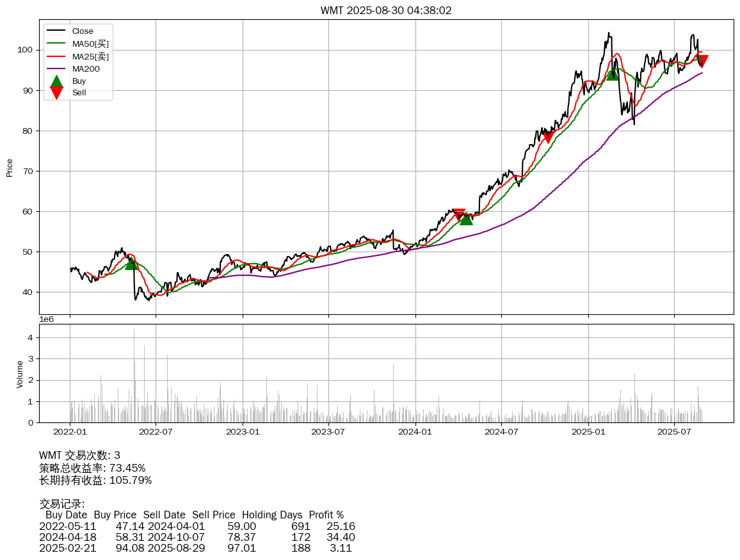Click the MA200 legend label
This screenshot has width=740, height=560.
pyautogui.click(x=86, y=68)
